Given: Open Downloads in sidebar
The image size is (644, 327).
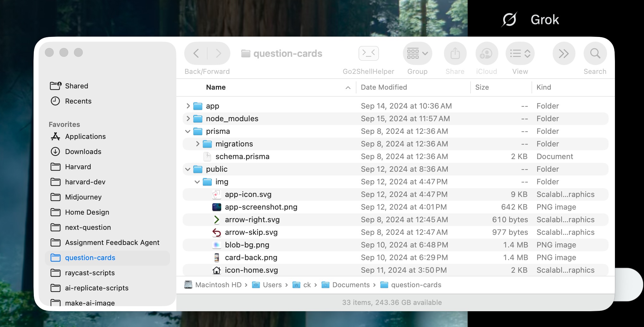Looking at the screenshot, I should pyautogui.click(x=107, y=152).
